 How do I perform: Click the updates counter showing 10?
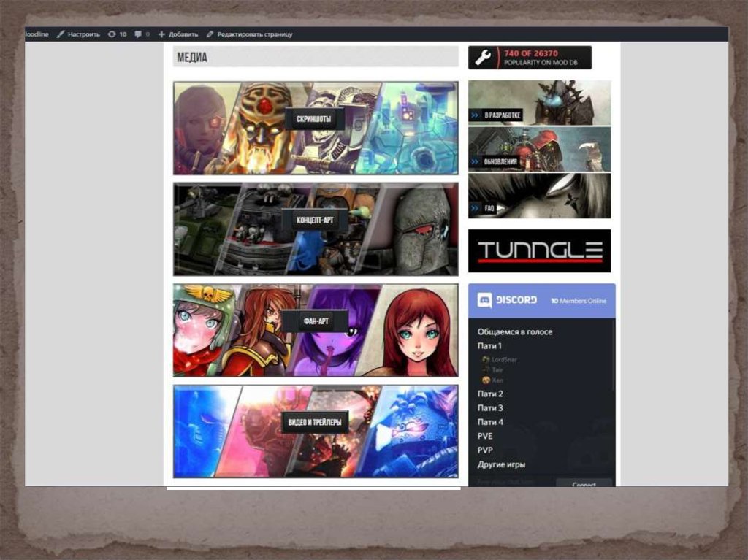click(x=118, y=34)
